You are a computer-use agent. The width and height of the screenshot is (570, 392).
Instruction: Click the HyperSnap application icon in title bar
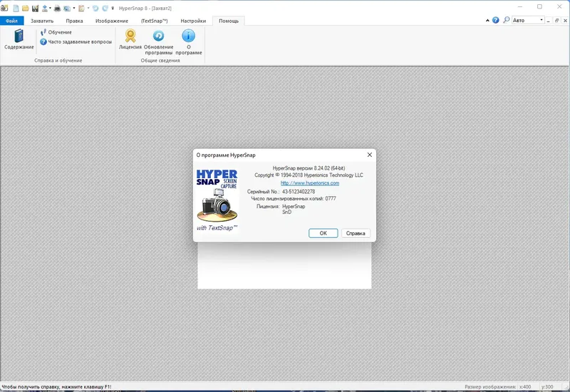4,8
